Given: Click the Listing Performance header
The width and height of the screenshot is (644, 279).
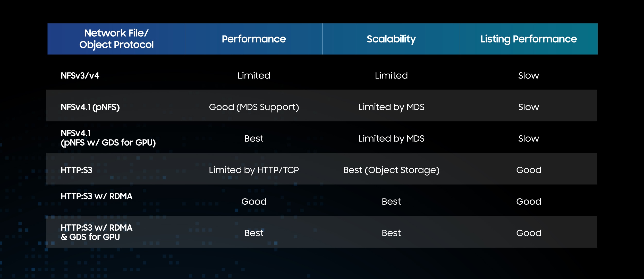Looking at the screenshot, I should [x=529, y=39].
